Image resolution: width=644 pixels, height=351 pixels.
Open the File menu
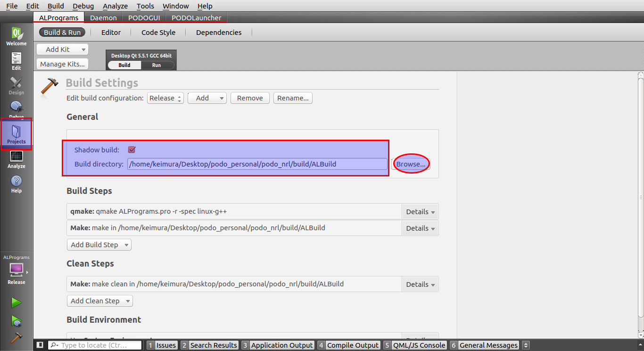point(12,6)
